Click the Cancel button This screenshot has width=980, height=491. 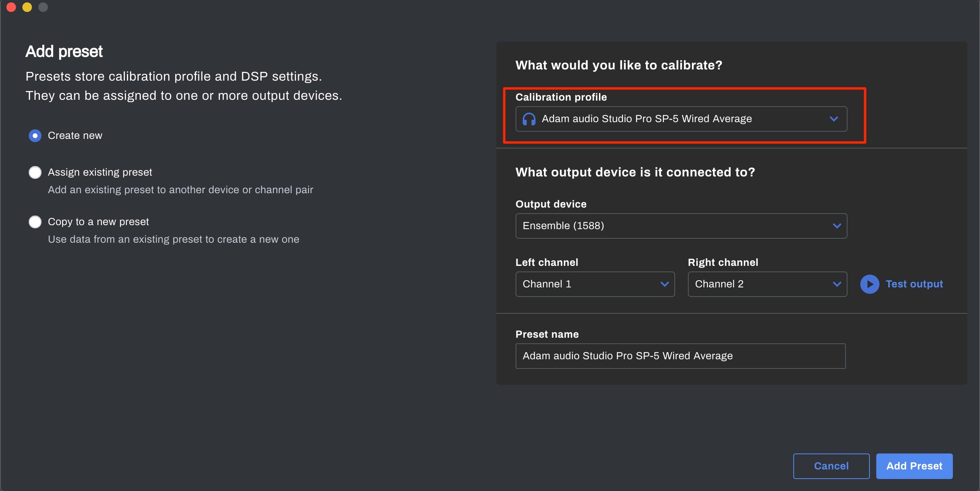point(831,466)
